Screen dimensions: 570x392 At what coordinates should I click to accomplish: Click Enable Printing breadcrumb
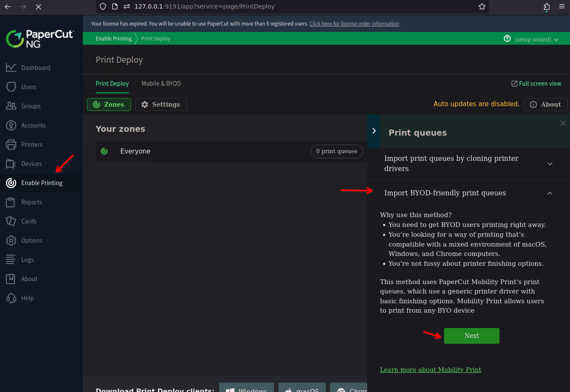pos(114,38)
